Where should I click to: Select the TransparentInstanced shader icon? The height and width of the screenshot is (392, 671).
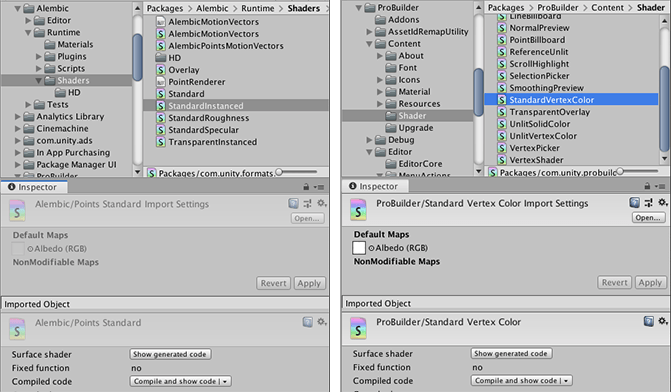[x=160, y=142]
